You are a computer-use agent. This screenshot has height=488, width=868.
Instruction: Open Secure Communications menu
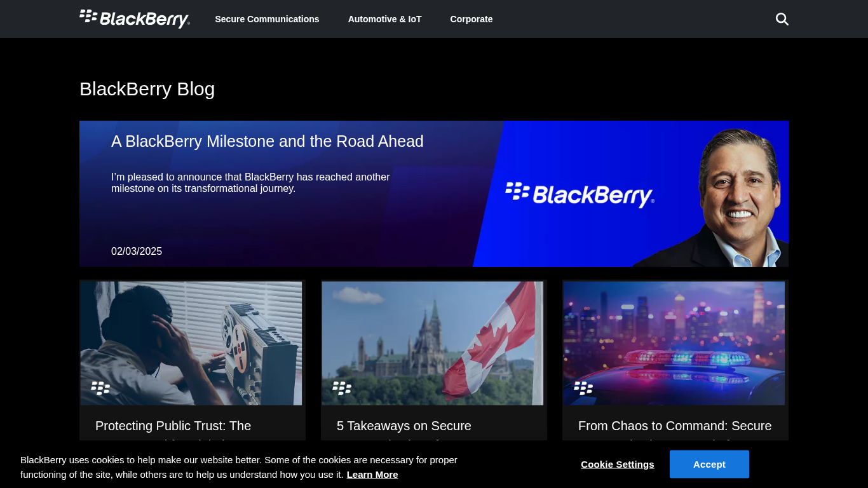point(267,19)
